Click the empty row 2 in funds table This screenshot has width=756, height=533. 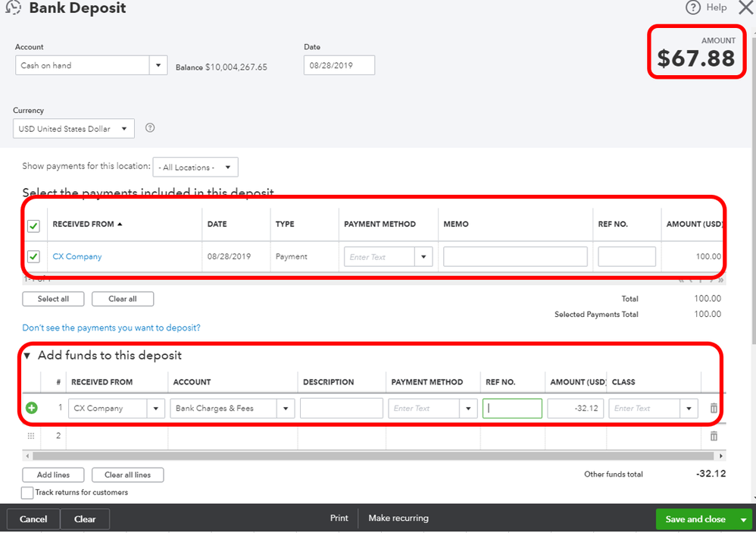coord(374,436)
